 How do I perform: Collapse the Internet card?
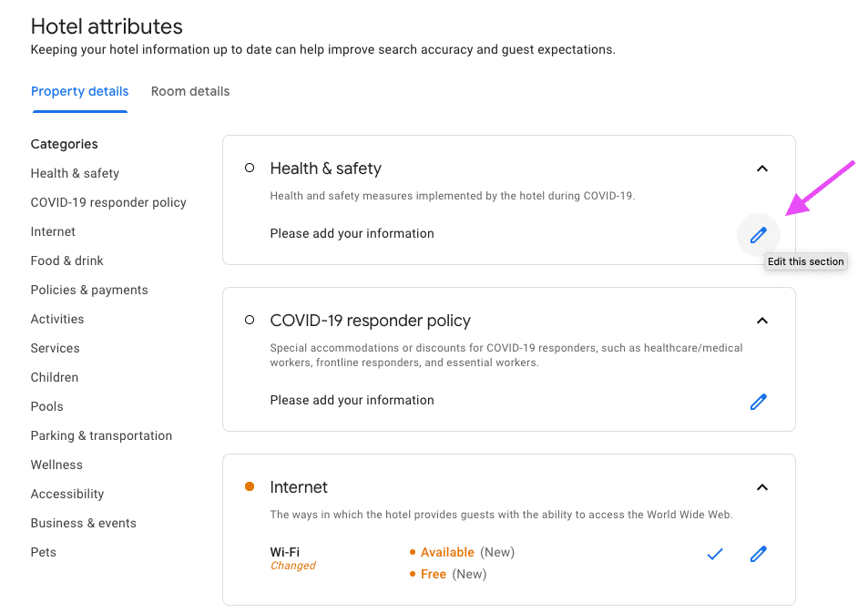pyautogui.click(x=762, y=487)
